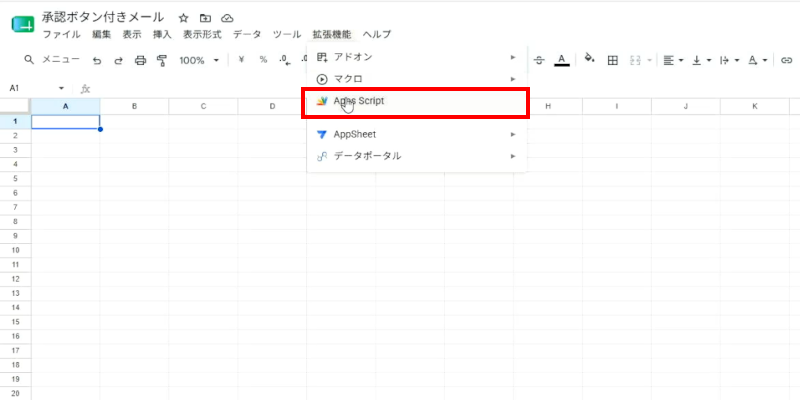Open the 挿入 menu
Viewport: 800px width, 400px height.
click(162, 34)
